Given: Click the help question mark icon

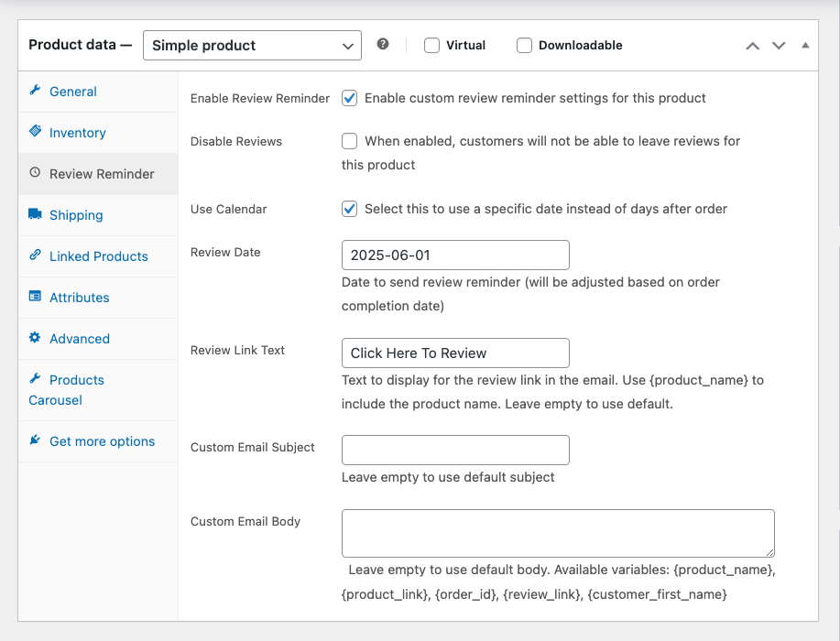Looking at the screenshot, I should pyautogui.click(x=383, y=44).
